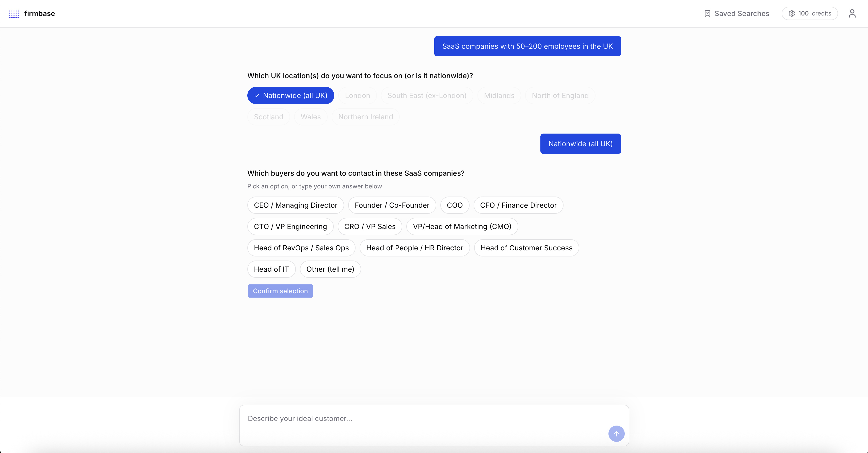Viewport: 868px width, 453px height.
Task: Toggle the Founder / Co-Founder chip
Action: coord(392,205)
